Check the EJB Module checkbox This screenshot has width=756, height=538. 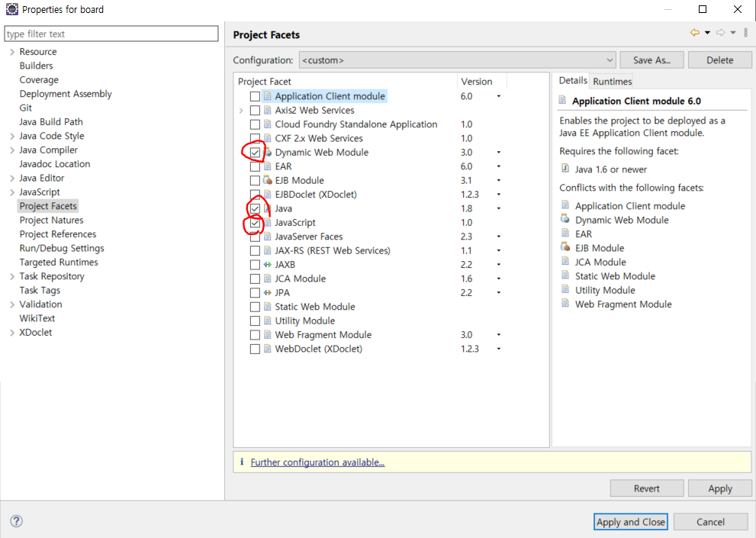(255, 181)
